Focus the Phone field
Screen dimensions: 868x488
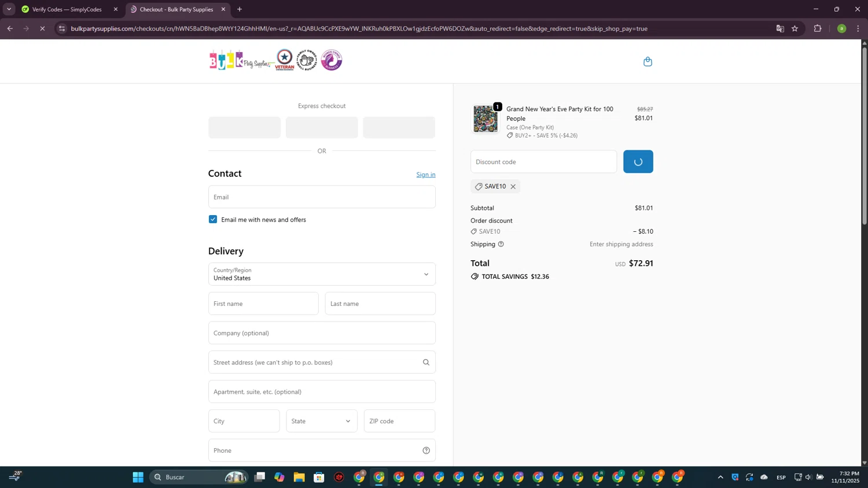coord(322,450)
